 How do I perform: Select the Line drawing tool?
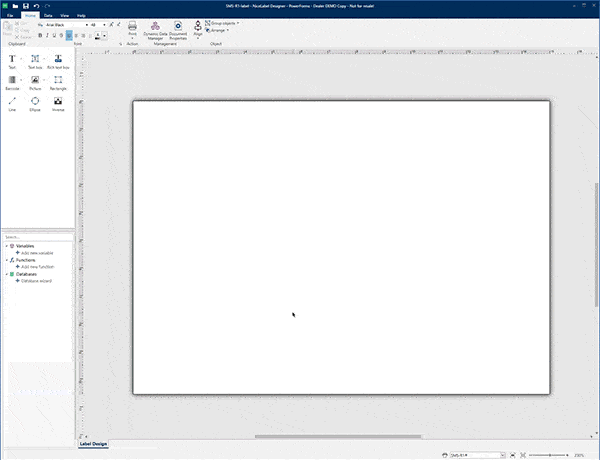click(x=12, y=103)
